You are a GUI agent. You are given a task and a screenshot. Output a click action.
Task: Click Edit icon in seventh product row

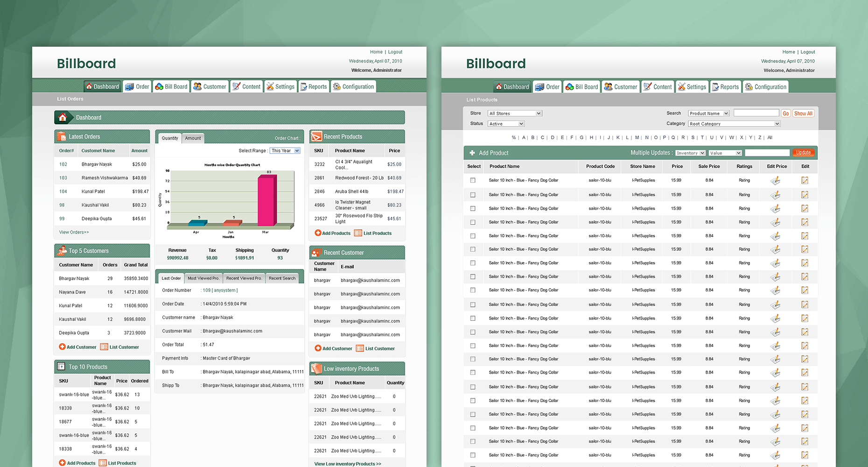tap(805, 263)
